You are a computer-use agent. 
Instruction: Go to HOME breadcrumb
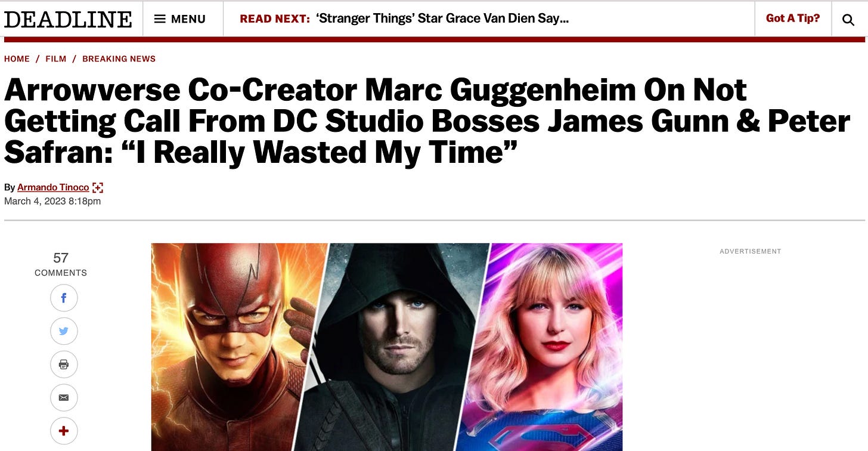tap(17, 58)
